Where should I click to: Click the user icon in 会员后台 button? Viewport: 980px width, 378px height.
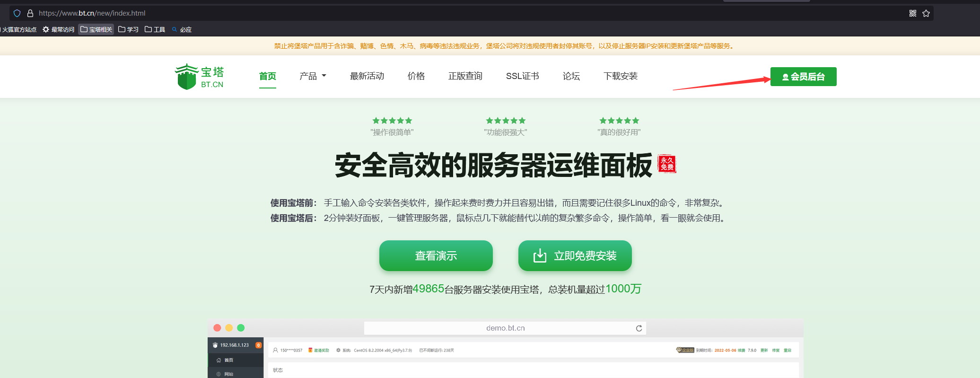tap(786, 77)
